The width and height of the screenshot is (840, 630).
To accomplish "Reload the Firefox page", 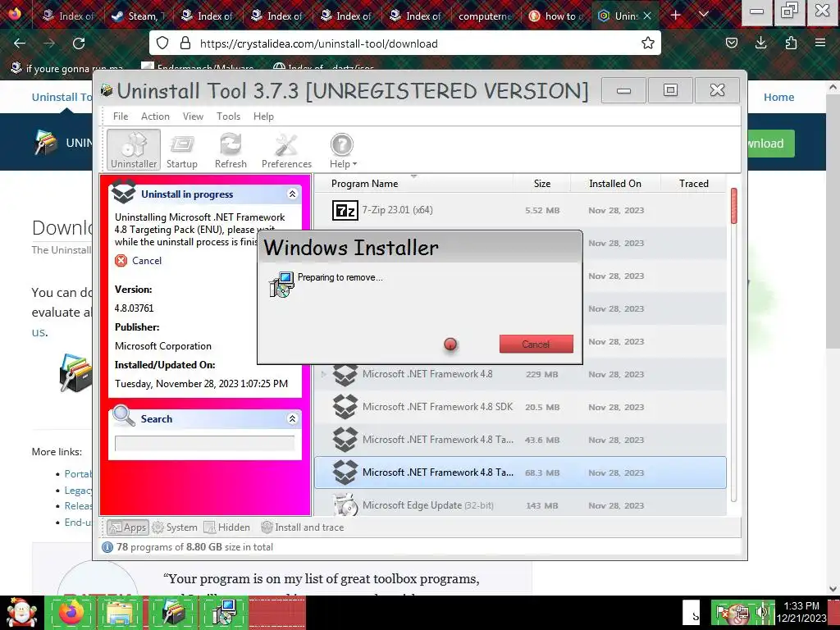I will [x=79, y=43].
